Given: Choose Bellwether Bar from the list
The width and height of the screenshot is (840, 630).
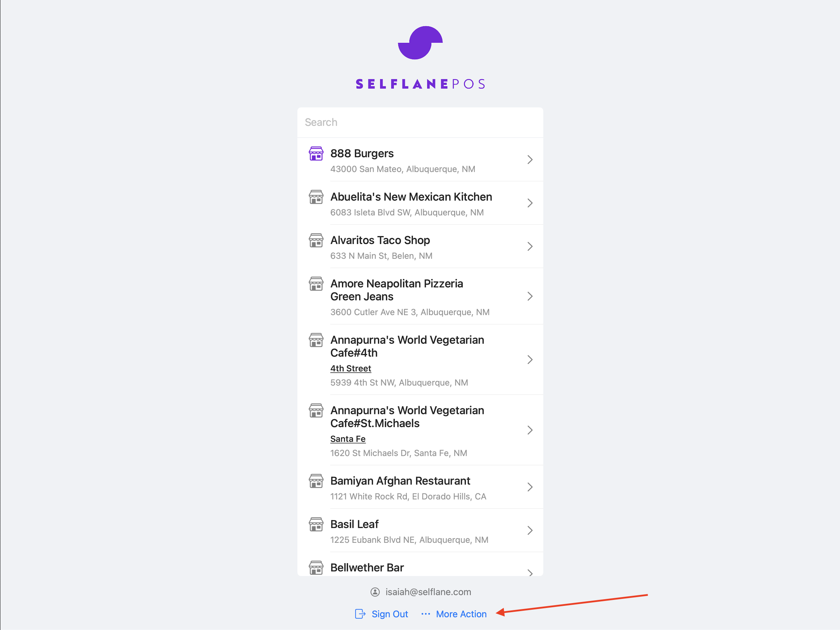Looking at the screenshot, I should point(420,565).
